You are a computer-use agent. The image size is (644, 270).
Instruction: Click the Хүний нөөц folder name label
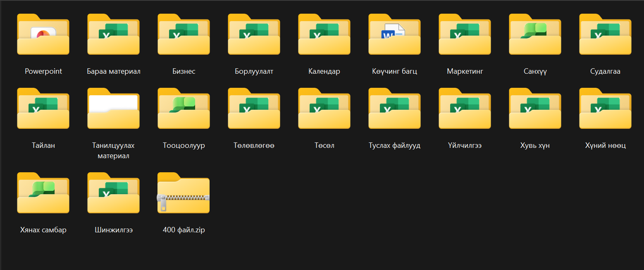click(x=605, y=146)
